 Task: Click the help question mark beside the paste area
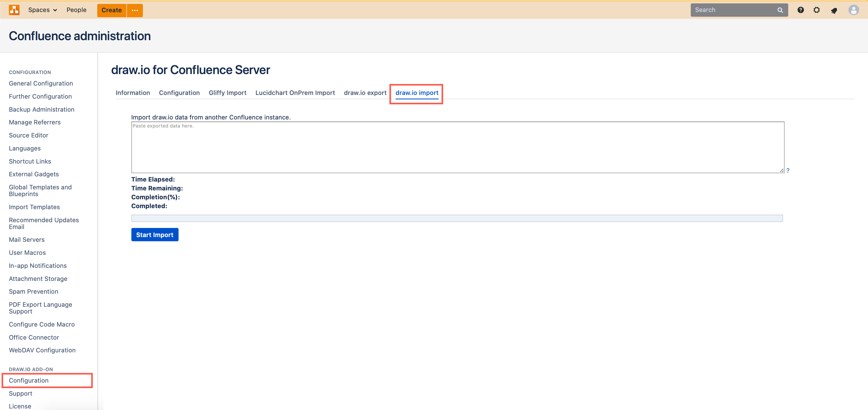(x=788, y=170)
